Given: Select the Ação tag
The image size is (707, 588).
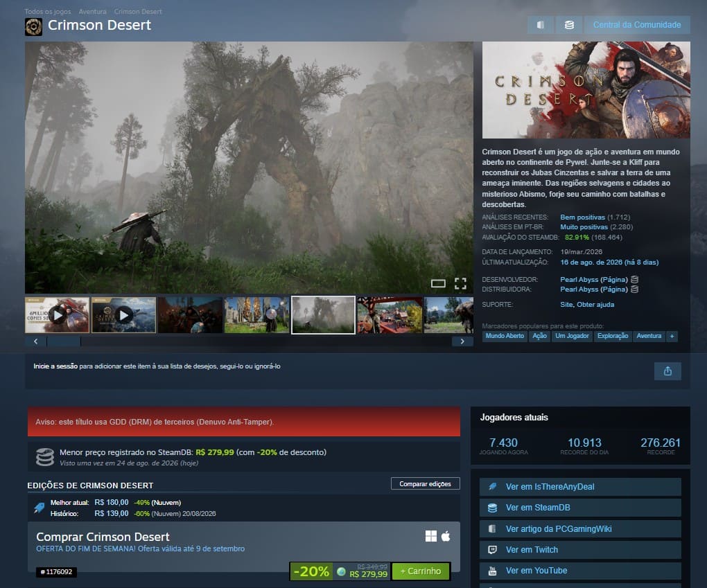Looking at the screenshot, I should 539,336.
